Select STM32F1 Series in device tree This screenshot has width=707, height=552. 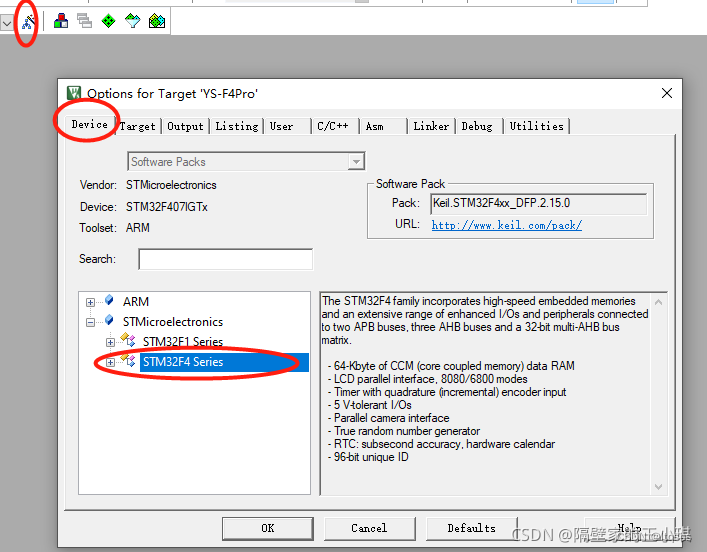click(x=183, y=342)
